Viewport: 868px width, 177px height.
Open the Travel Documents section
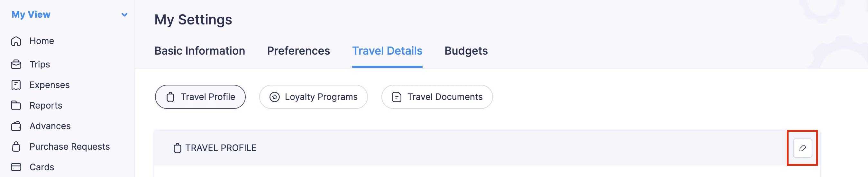tap(437, 97)
